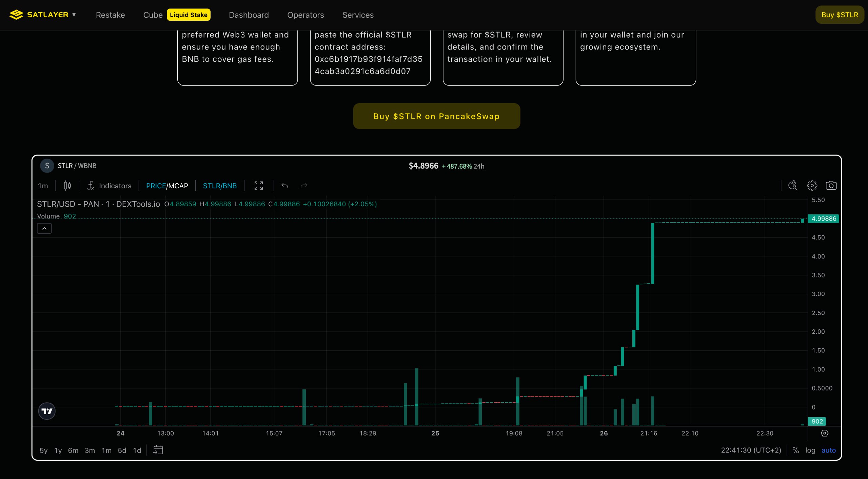Click the $4.8966 price text
The width and height of the screenshot is (868, 479).
[423, 166]
